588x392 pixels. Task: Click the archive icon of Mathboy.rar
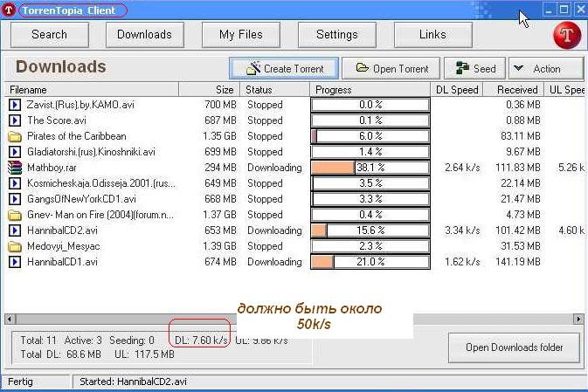click(15, 168)
